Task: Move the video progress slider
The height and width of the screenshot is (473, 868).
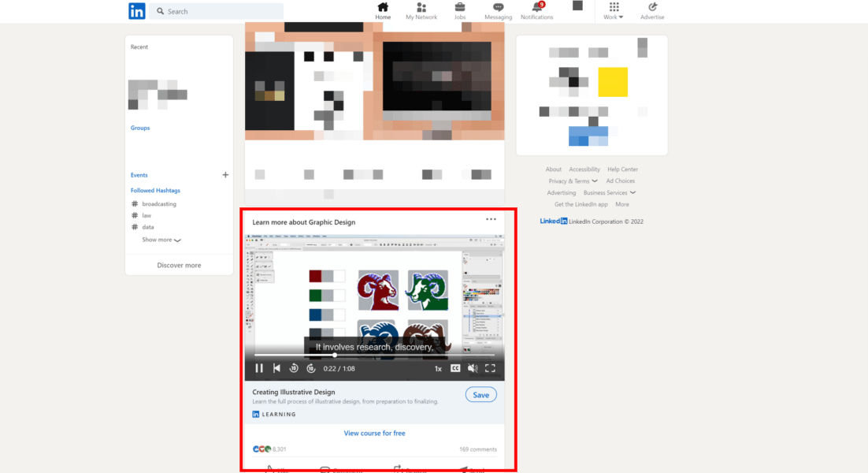Action: tap(335, 355)
